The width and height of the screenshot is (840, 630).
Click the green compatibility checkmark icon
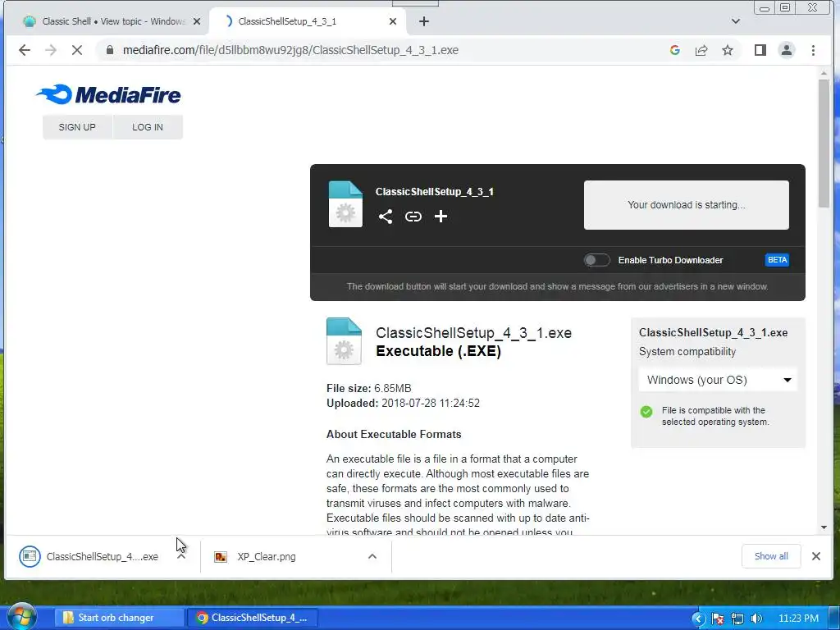[646, 412]
